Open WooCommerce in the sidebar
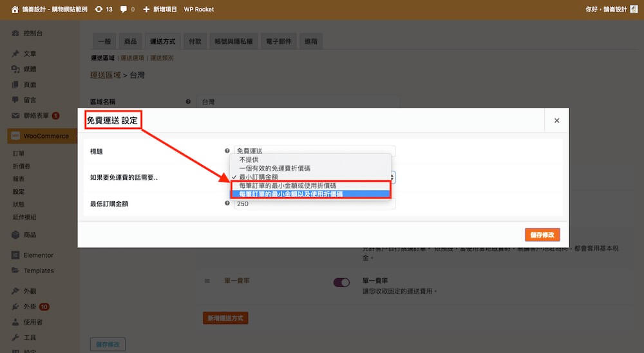The height and width of the screenshot is (353, 644). point(45,137)
